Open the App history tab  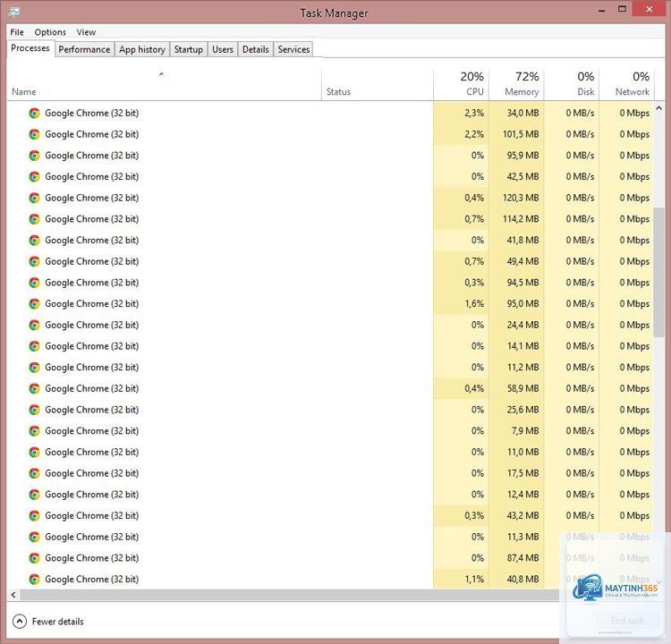[142, 49]
